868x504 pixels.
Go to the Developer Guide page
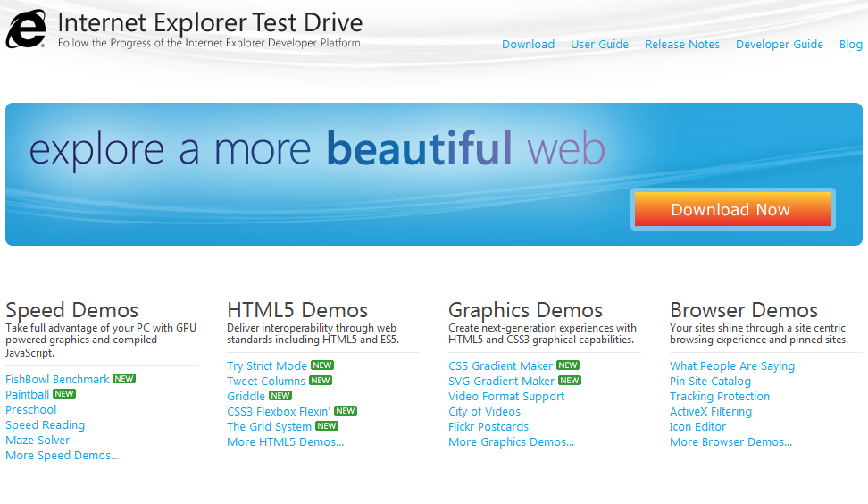[x=780, y=45]
